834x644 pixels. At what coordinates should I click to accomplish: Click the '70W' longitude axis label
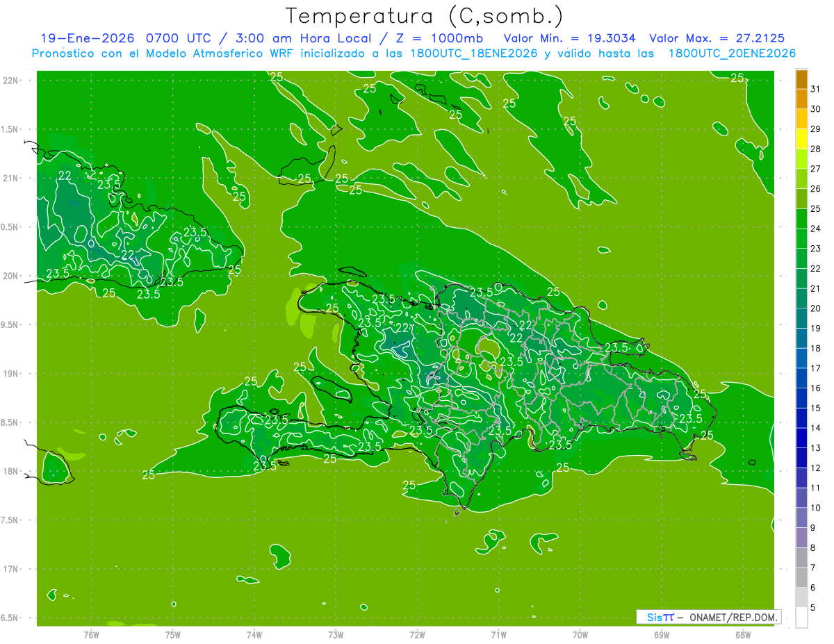click(580, 634)
